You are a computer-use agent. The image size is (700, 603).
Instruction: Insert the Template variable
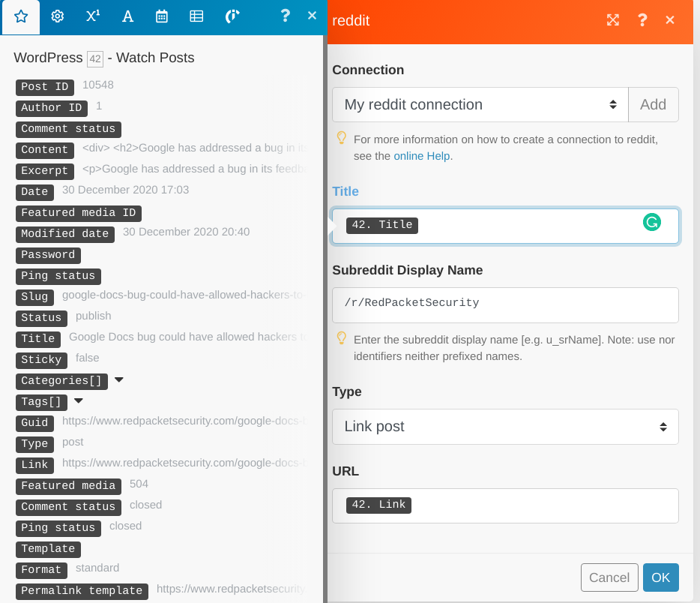[48, 549]
